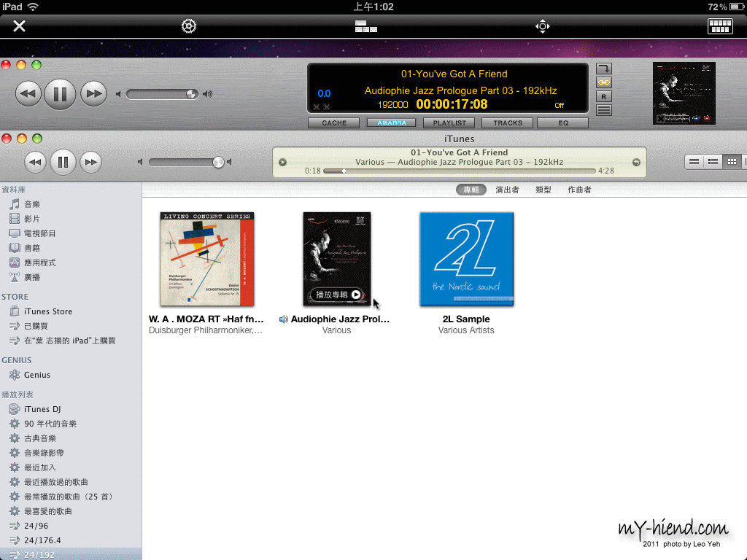Pause playback in iTunes
The height and width of the screenshot is (560, 747).
tap(63, 162)
